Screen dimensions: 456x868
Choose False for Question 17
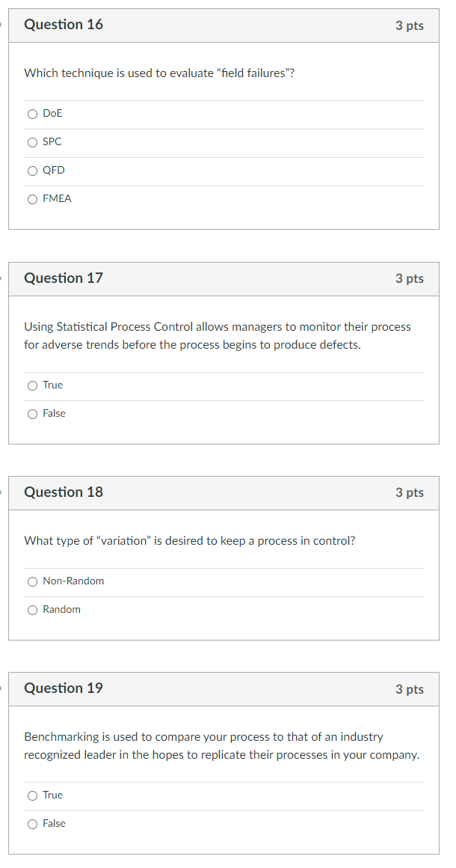pyautogui.click(x=32, y=413)
